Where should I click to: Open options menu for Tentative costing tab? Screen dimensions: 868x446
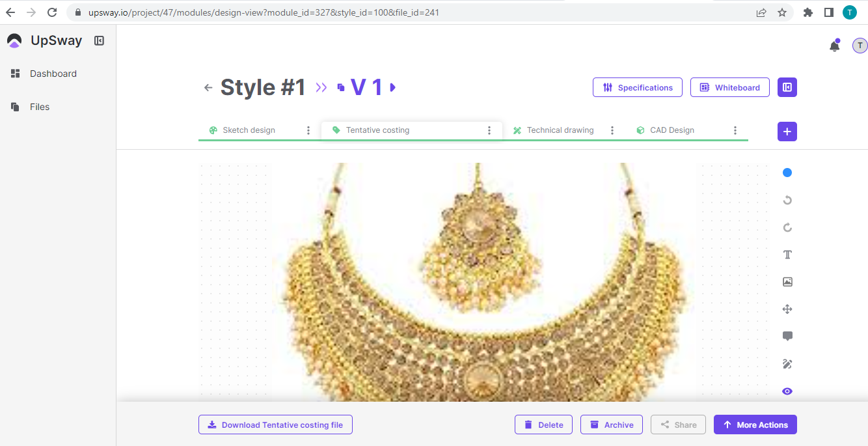(489, 130)
